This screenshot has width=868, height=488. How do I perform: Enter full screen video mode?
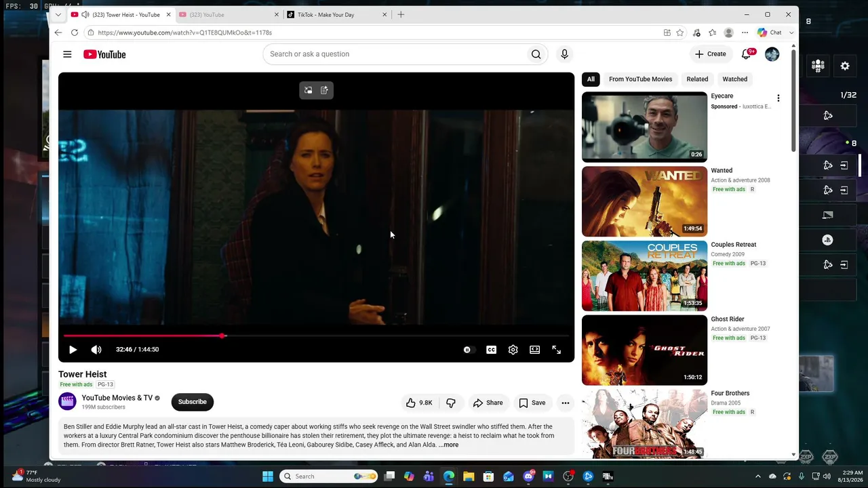click(556, 350)
